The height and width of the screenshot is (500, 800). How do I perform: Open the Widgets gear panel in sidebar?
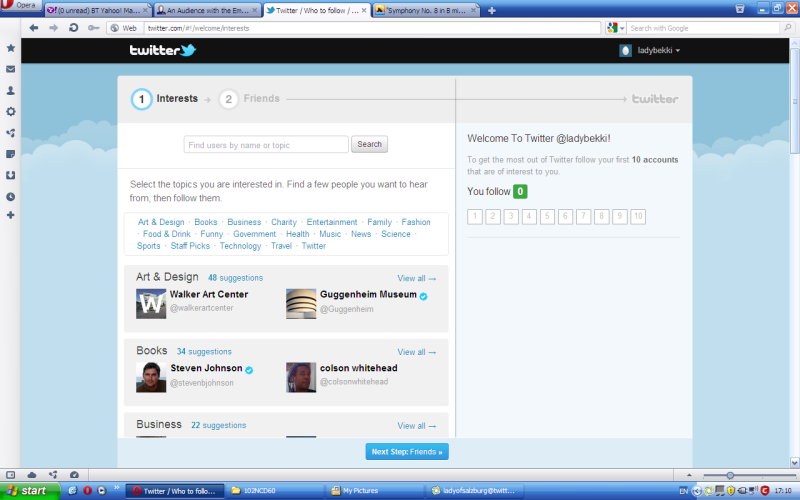(10, 111)
